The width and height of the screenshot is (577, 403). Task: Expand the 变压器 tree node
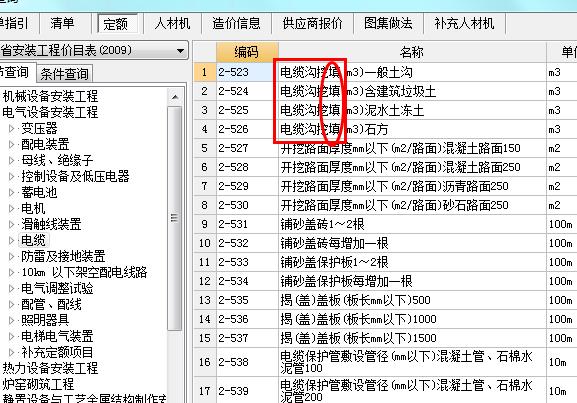[11, 128]
